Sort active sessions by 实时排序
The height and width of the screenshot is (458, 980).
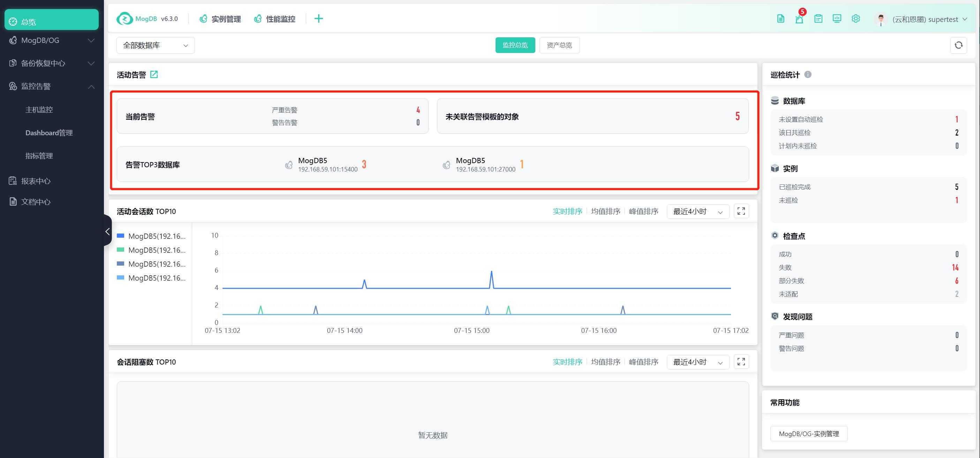click(567, 211)
